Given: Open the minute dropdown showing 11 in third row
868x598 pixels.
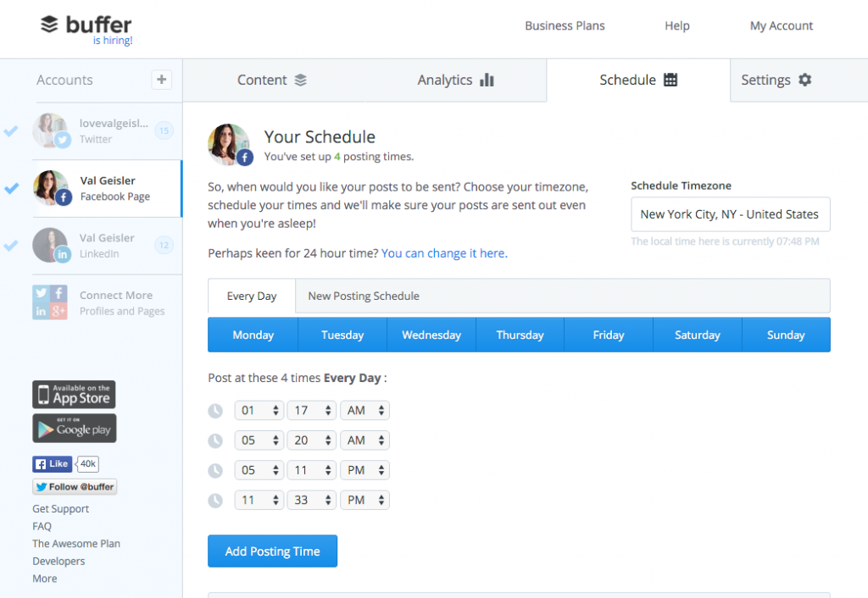Looking at the screenshot, I should pyautogui.click(x=312, y=470).
